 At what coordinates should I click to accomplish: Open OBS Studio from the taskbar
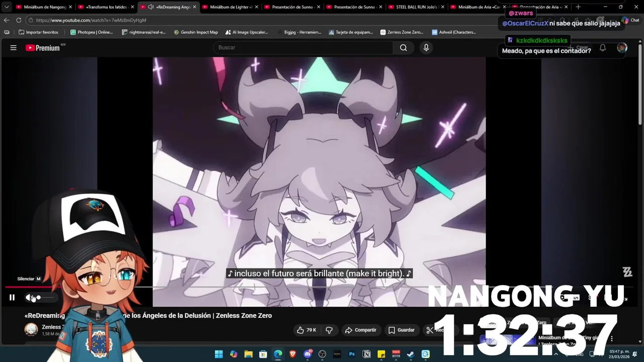coord(323,354)
